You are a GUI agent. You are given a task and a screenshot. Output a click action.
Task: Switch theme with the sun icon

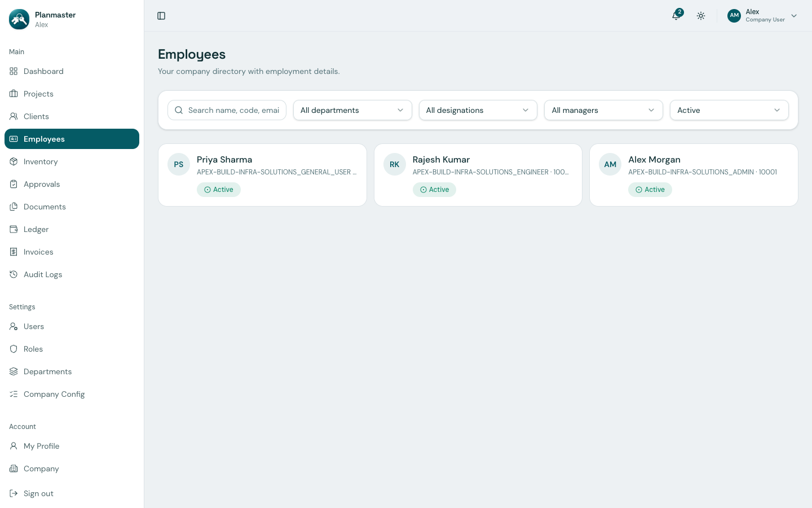[x=701, y=16]
